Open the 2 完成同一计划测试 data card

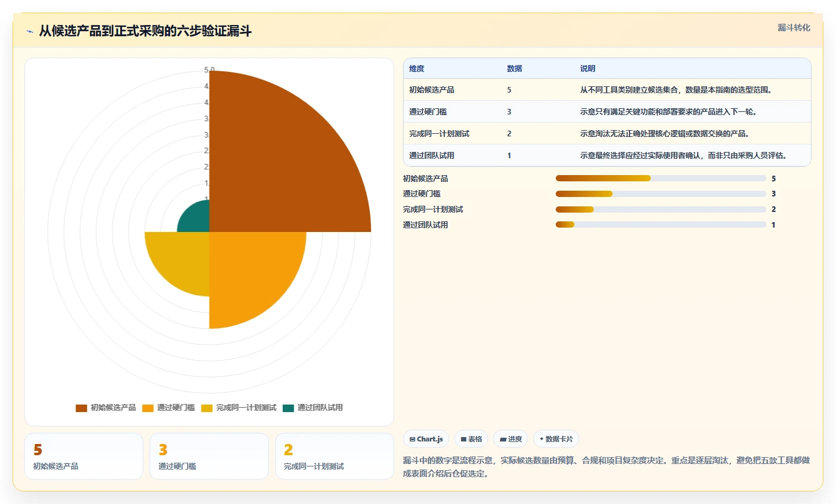335,456
